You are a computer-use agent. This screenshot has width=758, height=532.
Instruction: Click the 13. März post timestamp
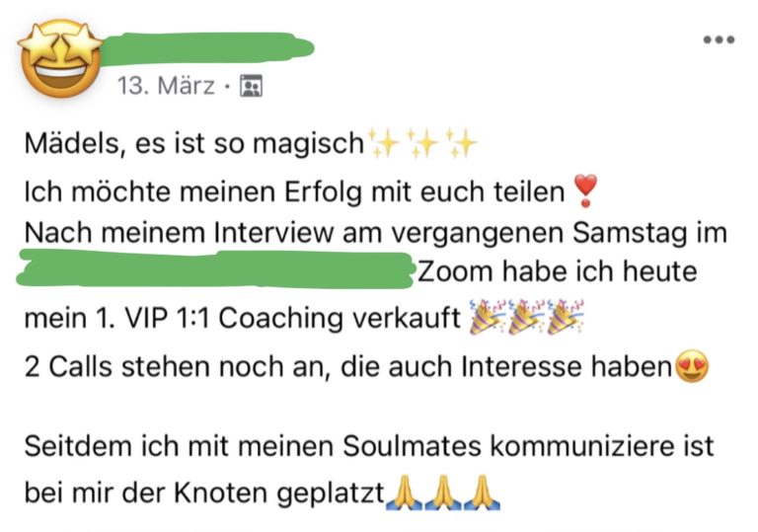click(x=166, y=86)
